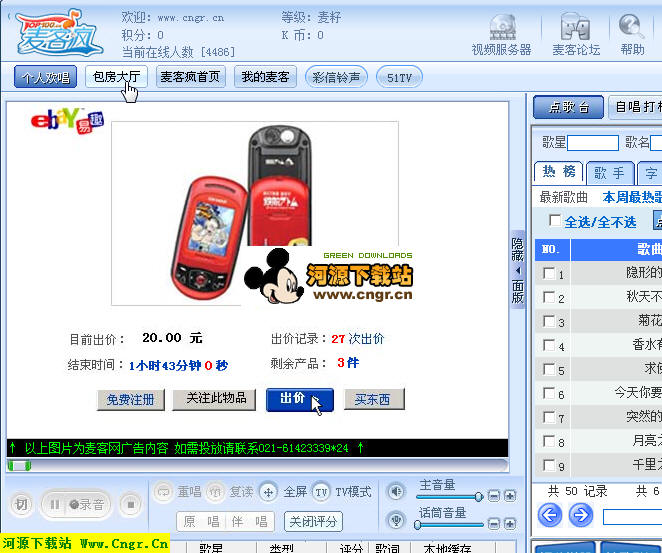662x553 pixels.
Task: Click the 关闭评分 button
Action: pos(313,521)
